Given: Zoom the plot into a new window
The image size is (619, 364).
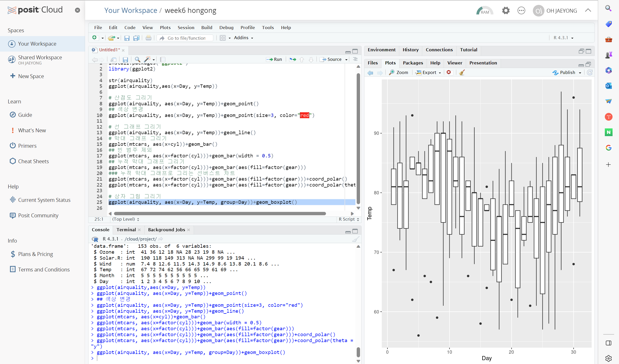Looking at the screenshot, I should (x=398, y=73).
